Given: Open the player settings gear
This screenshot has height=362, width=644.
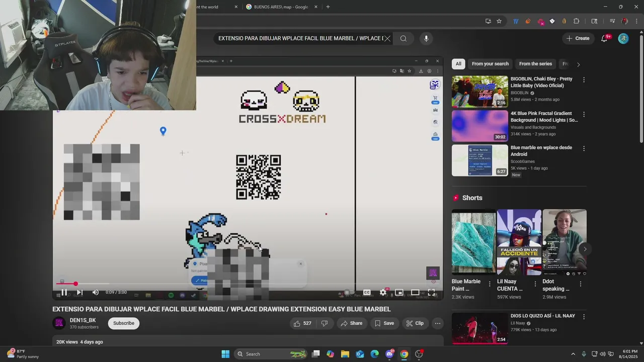Looking at the screenshot, I should (383, 292).
